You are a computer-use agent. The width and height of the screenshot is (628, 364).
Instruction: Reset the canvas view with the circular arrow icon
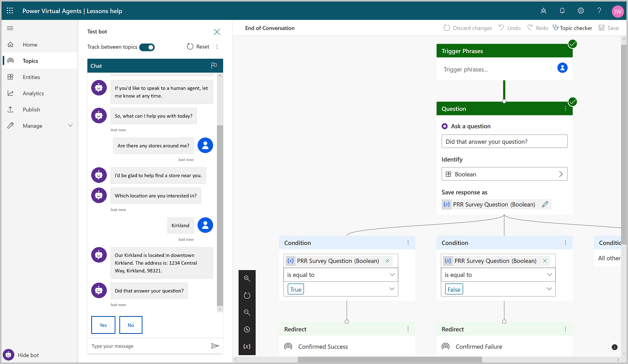(247, 296)
